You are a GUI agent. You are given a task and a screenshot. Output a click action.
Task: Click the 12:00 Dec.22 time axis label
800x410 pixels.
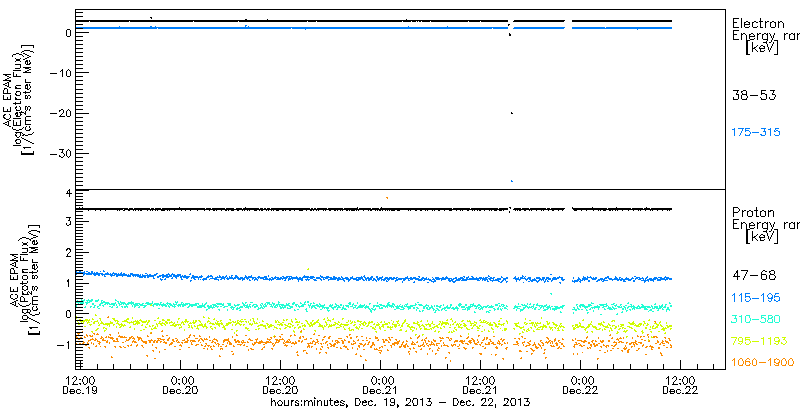[681, 385]
